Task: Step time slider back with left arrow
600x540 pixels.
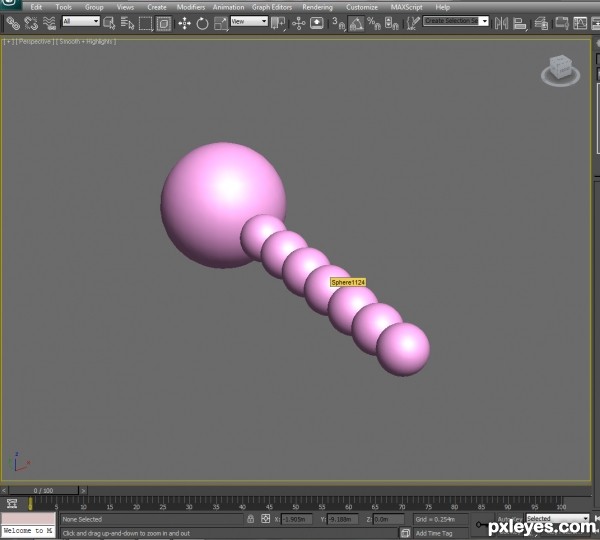Action: [4, 490]
